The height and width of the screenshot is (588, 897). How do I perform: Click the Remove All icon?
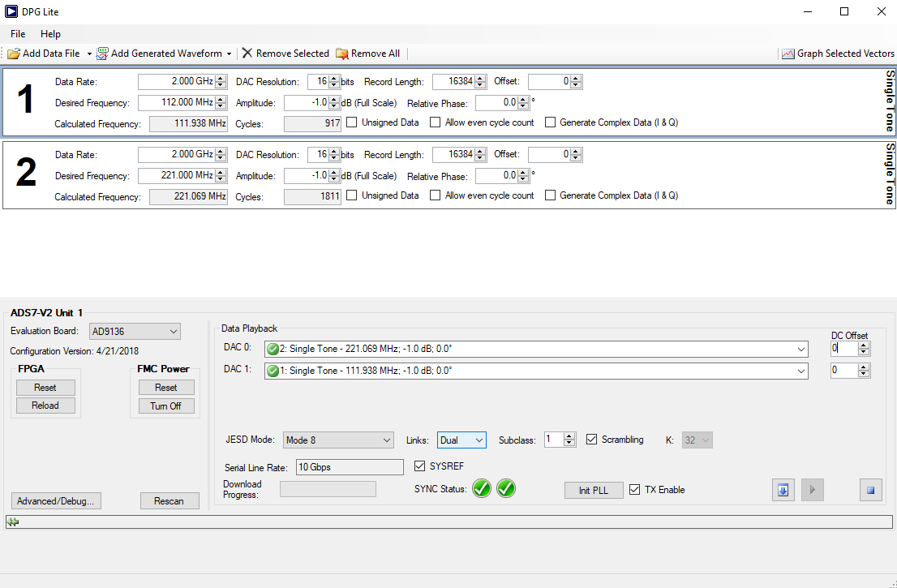pyautogui.click(x=342, y=54)
